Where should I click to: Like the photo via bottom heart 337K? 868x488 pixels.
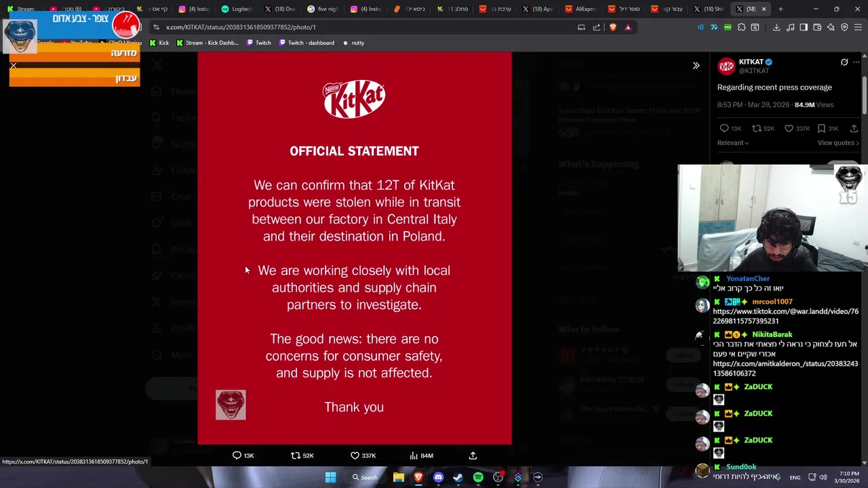tap(355, 455)
